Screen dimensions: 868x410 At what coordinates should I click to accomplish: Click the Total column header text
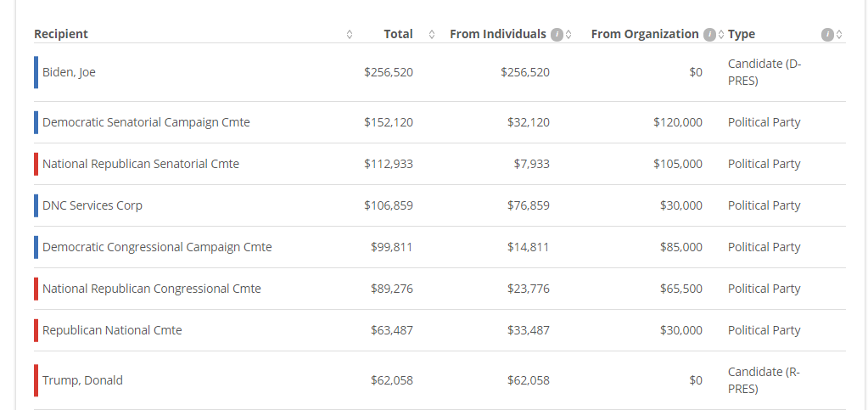click(399, 34)
